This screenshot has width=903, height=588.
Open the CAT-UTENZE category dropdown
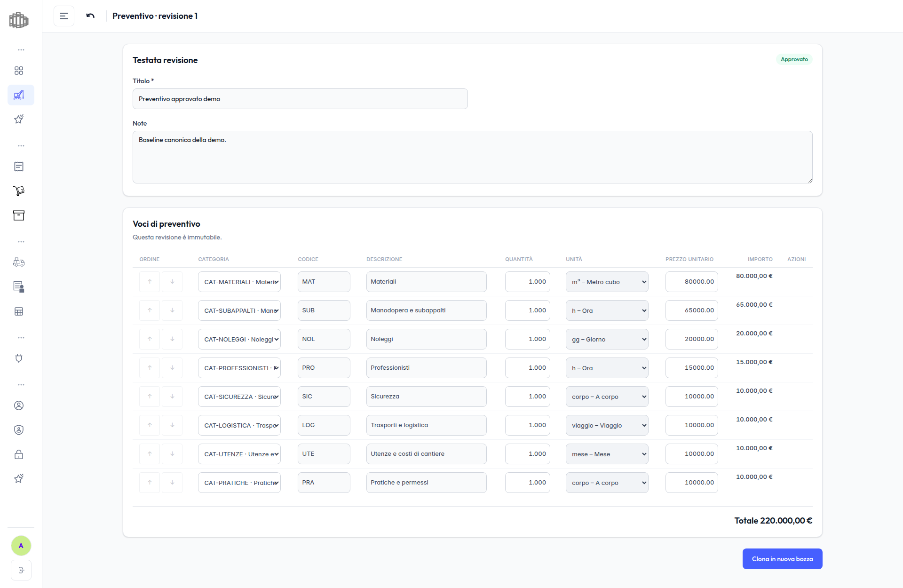[239, 454]
